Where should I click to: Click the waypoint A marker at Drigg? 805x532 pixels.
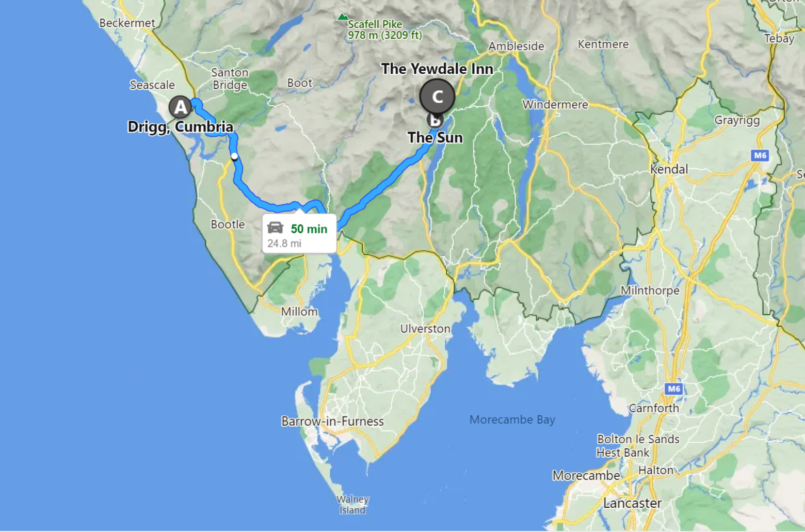180,107
